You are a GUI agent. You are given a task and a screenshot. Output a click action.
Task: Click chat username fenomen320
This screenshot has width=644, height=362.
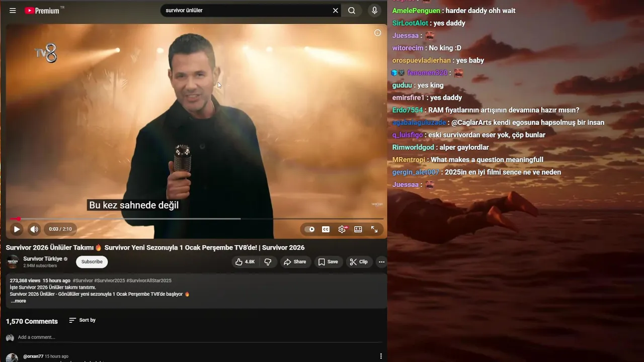click(x=427, y=73)
